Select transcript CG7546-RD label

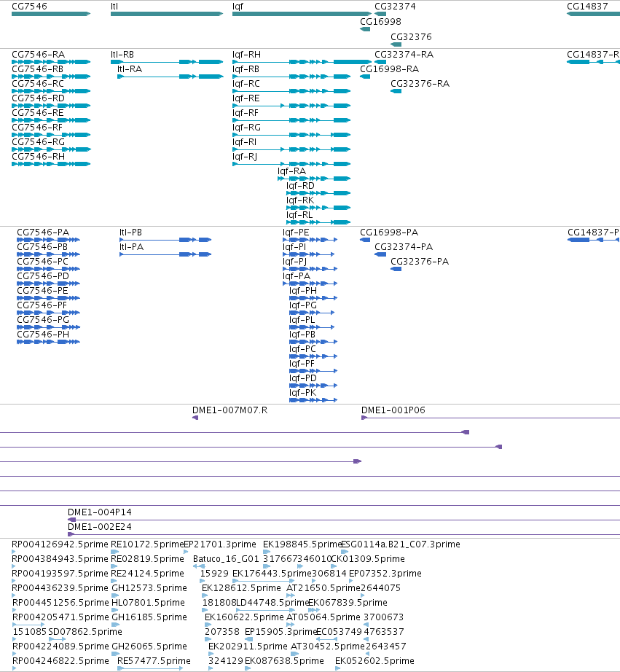coord(38,98)
